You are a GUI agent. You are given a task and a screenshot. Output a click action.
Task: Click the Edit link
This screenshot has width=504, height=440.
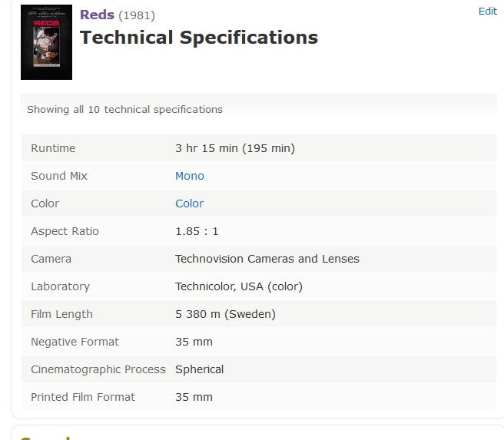(x=487, y=11)
